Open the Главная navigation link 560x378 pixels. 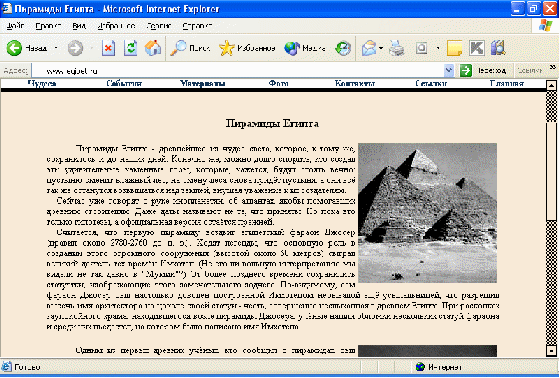pyautogui.click(x=507, y=84)
